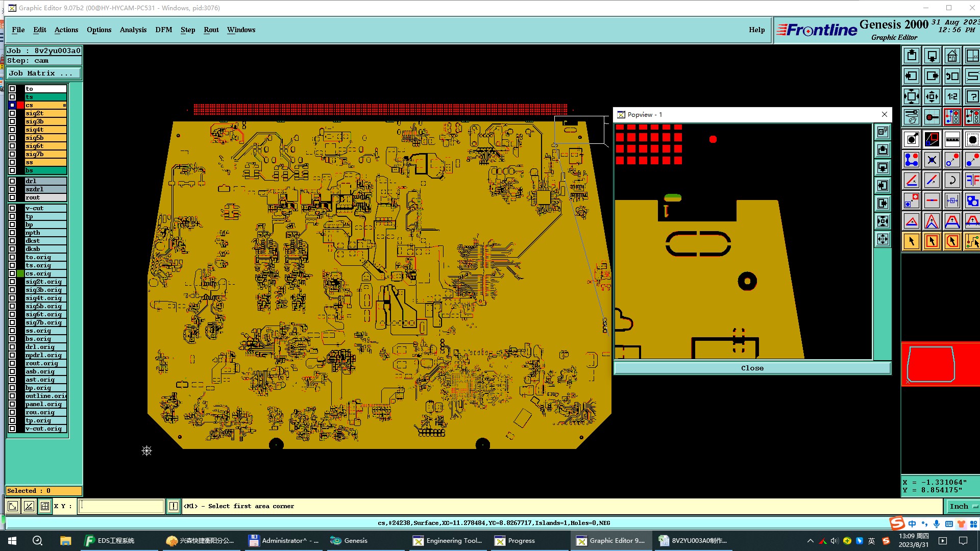Toggle the drl layer checkbox

pos(12,181)
